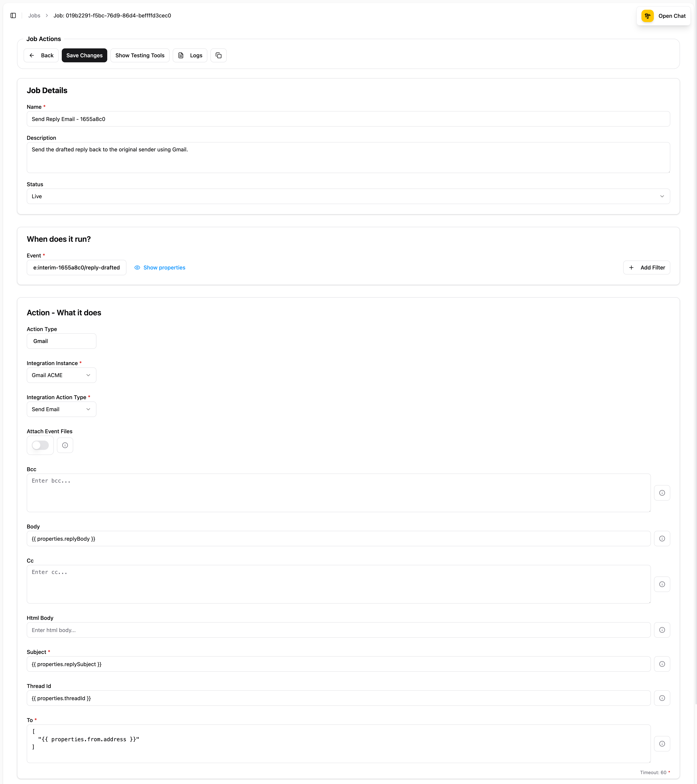Screen dimensions: 697x784
Task: Open the Send Email action type dropdown
Action: coord(61,409)
